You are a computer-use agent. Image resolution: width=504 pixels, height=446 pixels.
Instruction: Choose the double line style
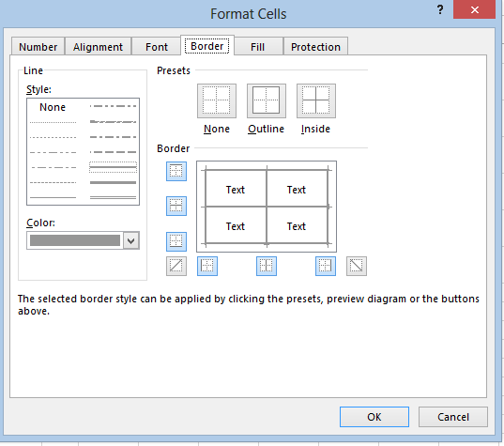pyautogui.click(x=113, y=197)
